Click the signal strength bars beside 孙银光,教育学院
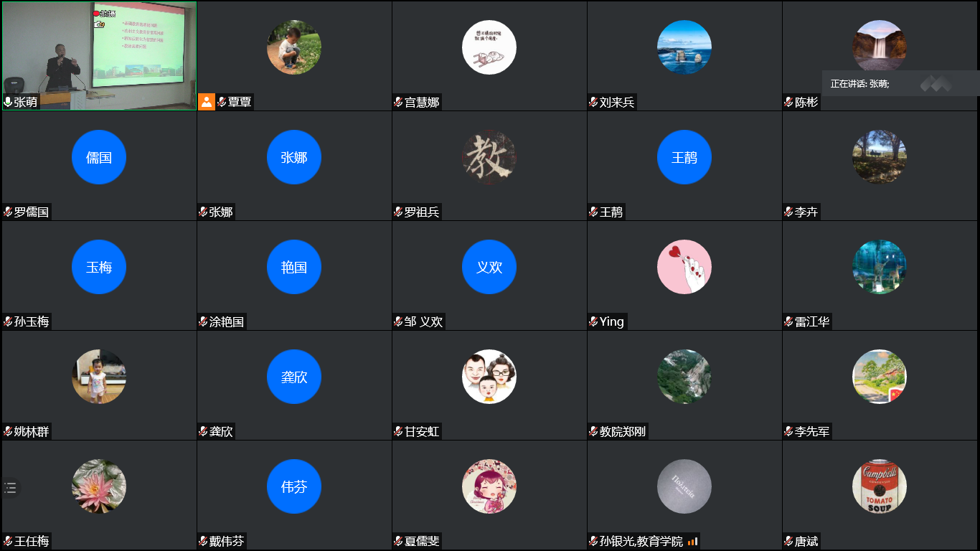The width and height of the screenshot is (980, 551). [692, 542]
